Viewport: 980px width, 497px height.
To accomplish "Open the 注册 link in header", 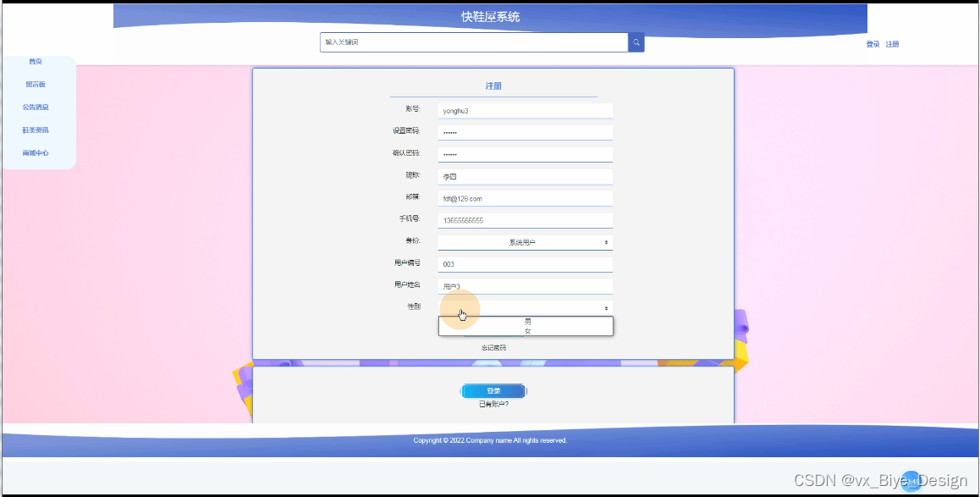I will [893, 44].
